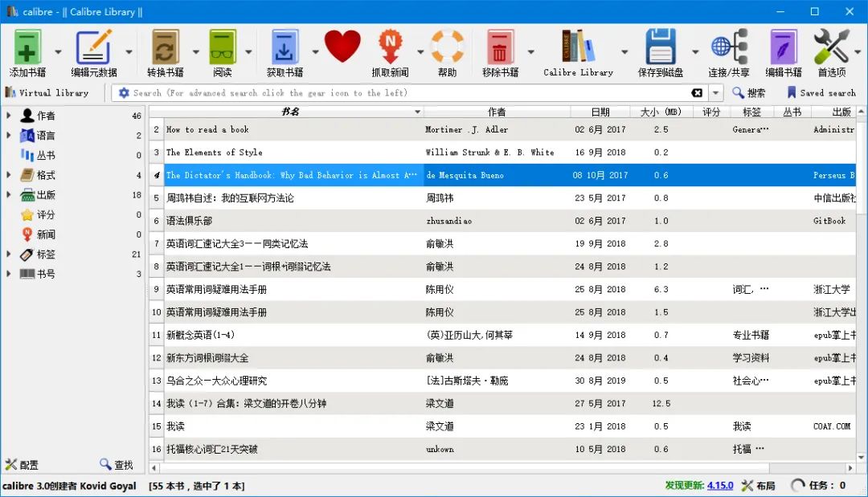Click the Layout button in status bar
Screen dimensions: 868x497
click(759, 486)
